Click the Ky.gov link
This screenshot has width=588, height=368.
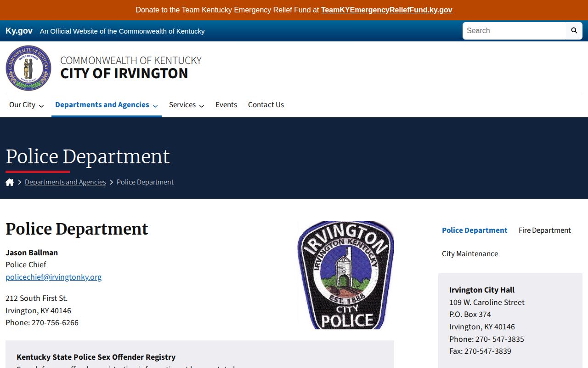(19, 31)
